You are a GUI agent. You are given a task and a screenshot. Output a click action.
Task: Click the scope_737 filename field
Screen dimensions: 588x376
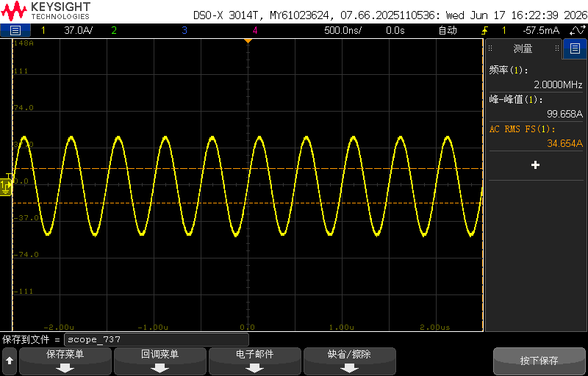point(157,340)
